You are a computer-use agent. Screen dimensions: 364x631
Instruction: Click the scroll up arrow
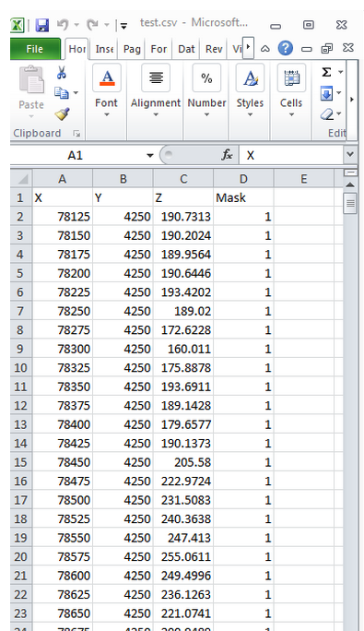coord(350,185)
